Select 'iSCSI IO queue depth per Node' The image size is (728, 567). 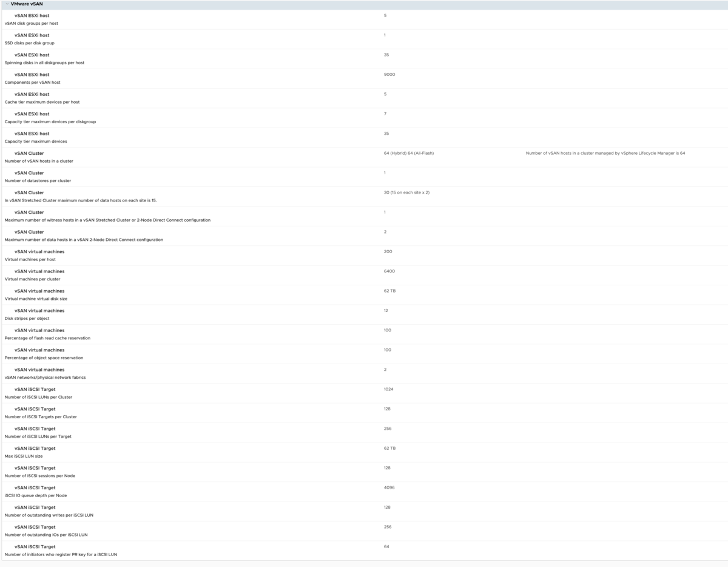(36, 495)
